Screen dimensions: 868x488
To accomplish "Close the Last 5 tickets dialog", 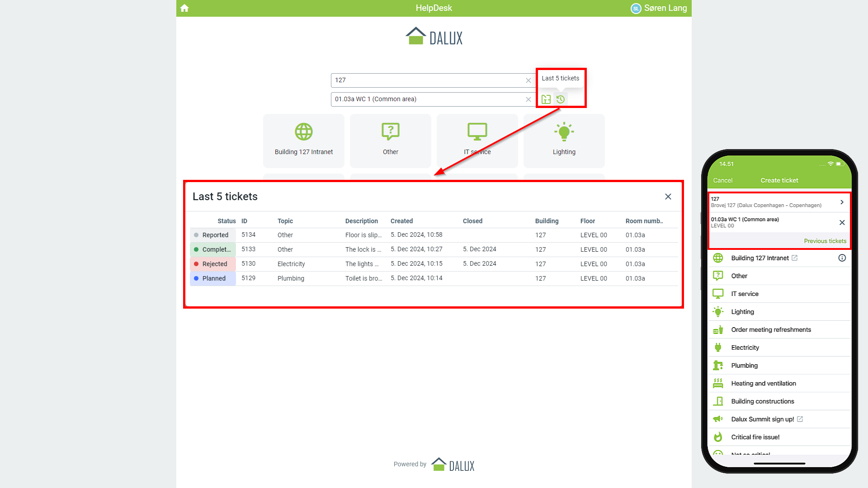I will tap(668, 197).
